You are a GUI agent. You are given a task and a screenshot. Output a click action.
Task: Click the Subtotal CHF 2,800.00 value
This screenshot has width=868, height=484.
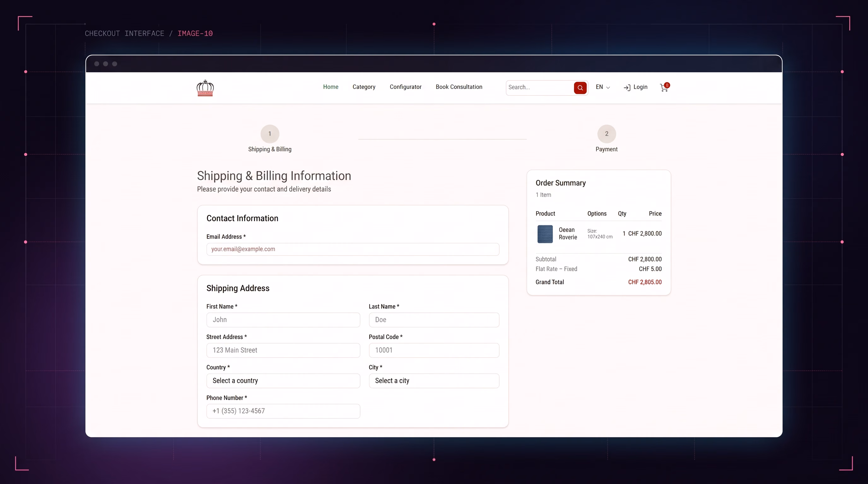pyautogui.click(x=645, y=259)
